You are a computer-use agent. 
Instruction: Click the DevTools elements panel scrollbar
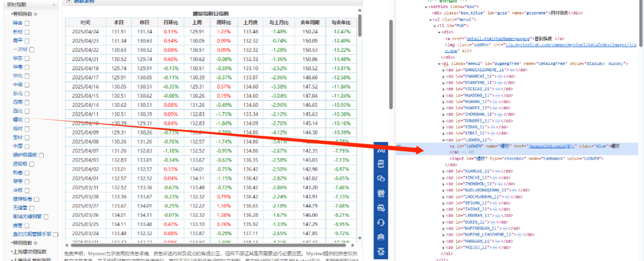tap(641, 23)
